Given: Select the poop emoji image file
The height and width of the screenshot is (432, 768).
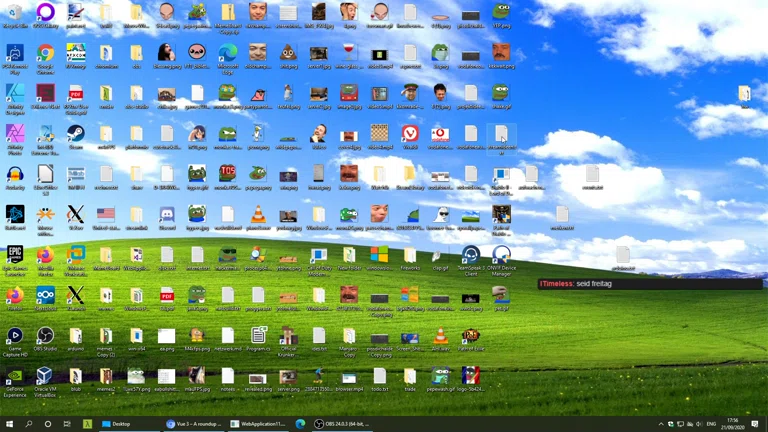Looking at the screenshot, I should click(x=288, y=55).
